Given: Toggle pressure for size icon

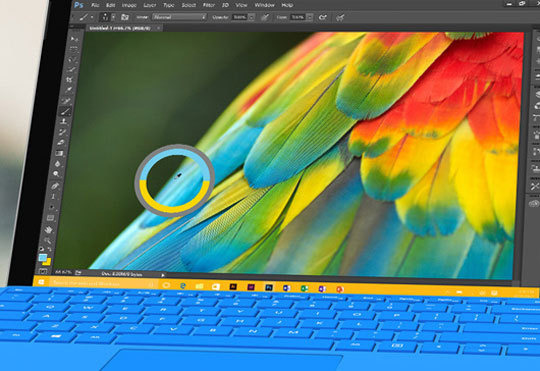Looking at the screenshot, I should (x=340, y=17).
